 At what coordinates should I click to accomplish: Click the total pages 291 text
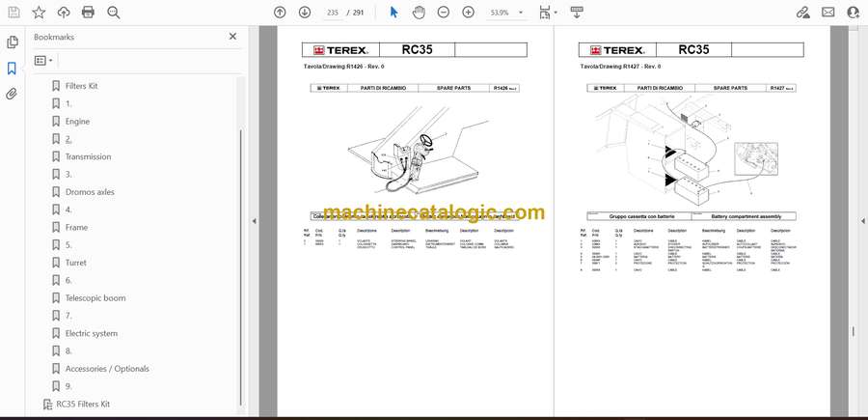[358, 13]
